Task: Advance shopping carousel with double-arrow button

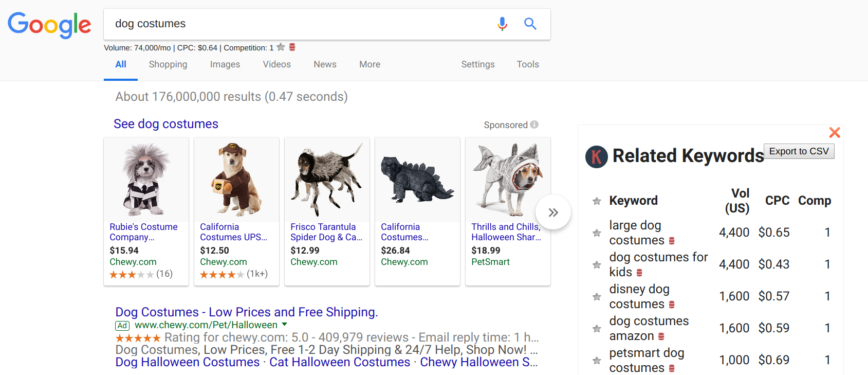Action: [553, 212]
